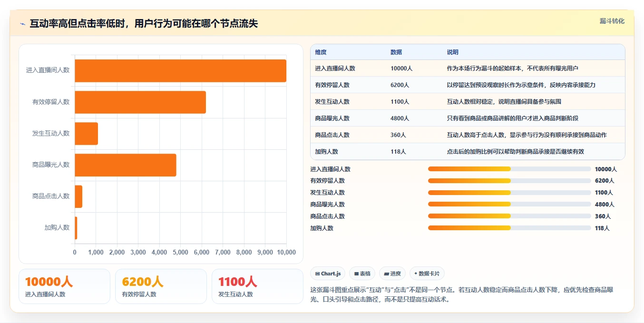Click the description starting 只有看到商品
The image size is (644, 323).
(x=513, y=118)
